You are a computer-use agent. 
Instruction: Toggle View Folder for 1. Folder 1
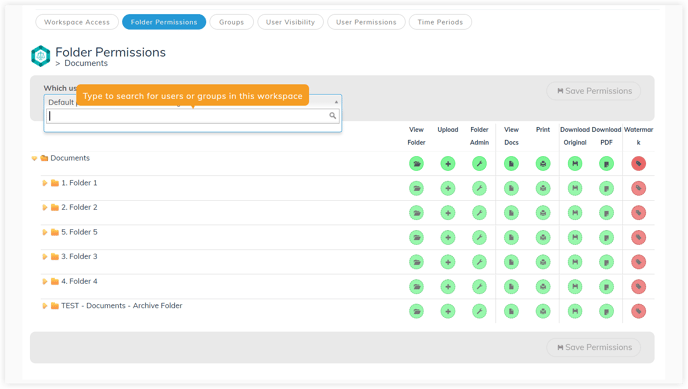tap(416, 188)
